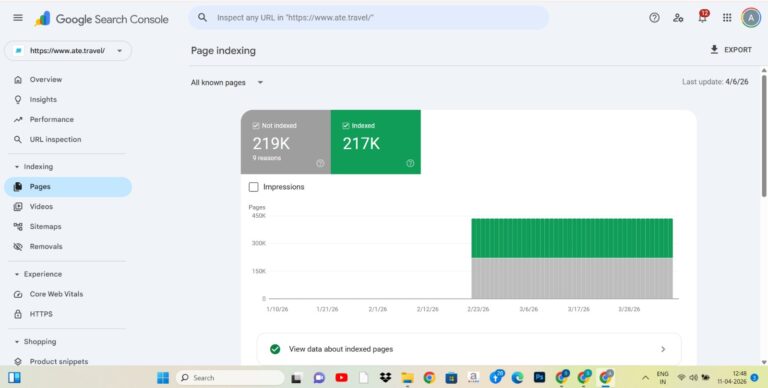Screen dimensions: 768x388
Task: Select the Indexed 217K card
Action: (376, 142)
